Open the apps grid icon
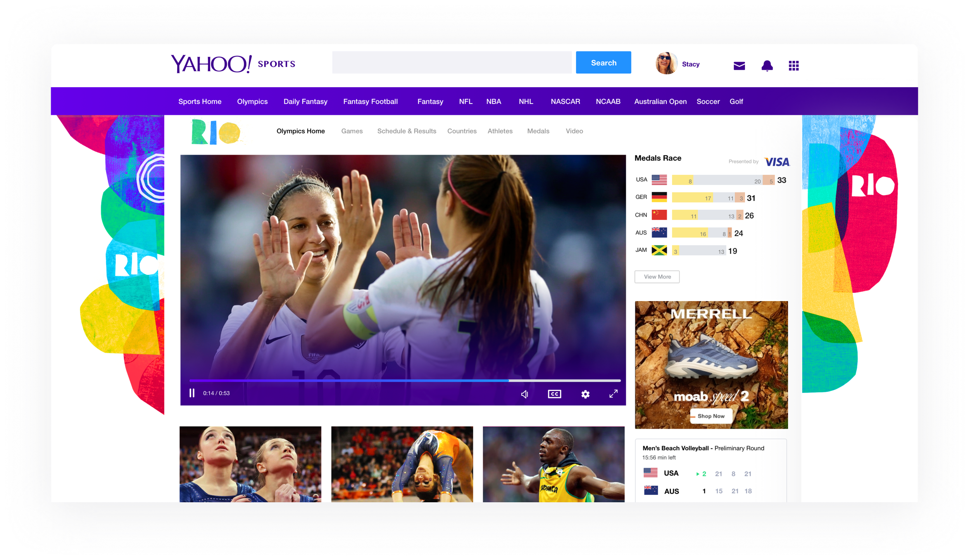This screenshot has width=969, height=560. click(793, 66)
